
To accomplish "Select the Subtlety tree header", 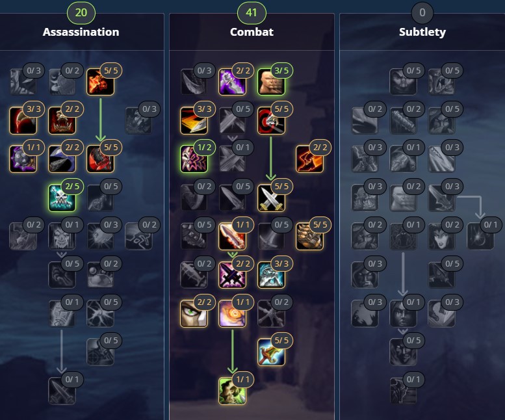I will point(422,32).
